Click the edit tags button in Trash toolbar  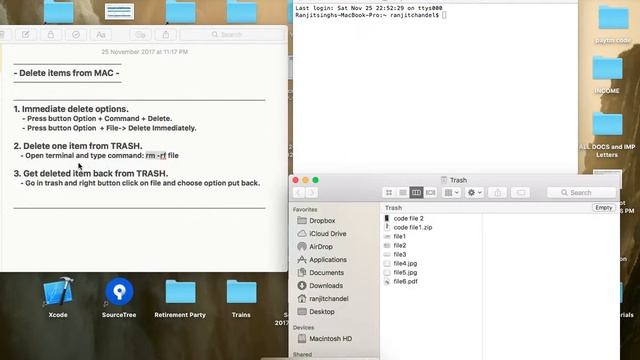click(x=521, y=193)
